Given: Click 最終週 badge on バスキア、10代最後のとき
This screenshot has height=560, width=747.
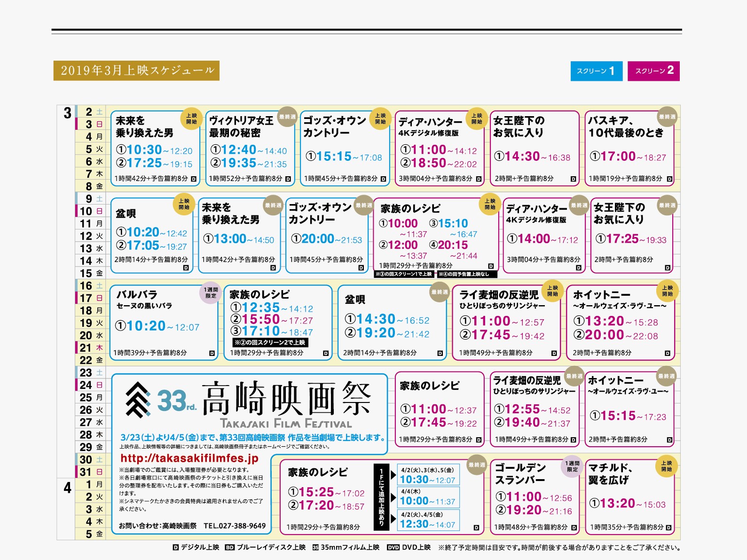Looking at the screenshot, I should click(667, 117).
